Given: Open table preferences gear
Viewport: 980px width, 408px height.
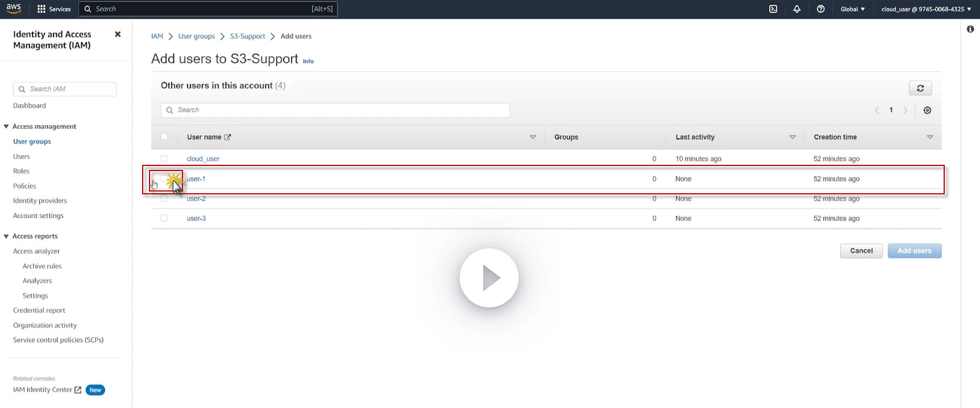Looking at the screenshot, I should [927, 110].
